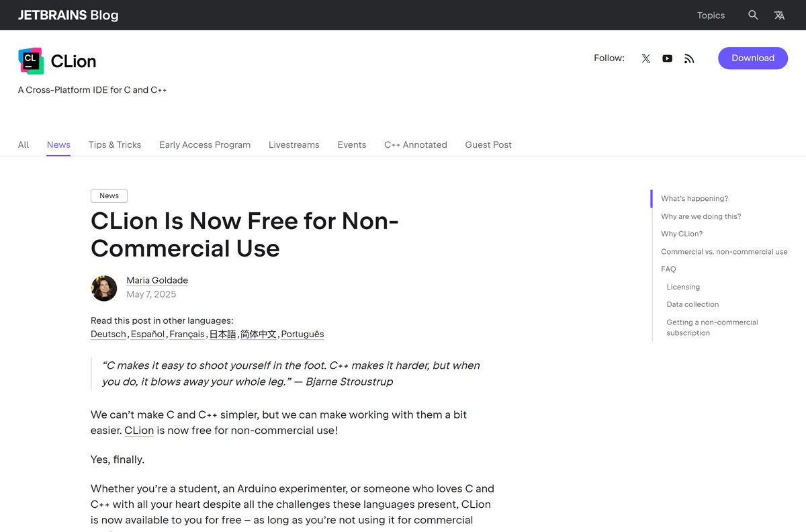Jump to What's happening? section
806x532 pixels.
(x=695, y=199)
